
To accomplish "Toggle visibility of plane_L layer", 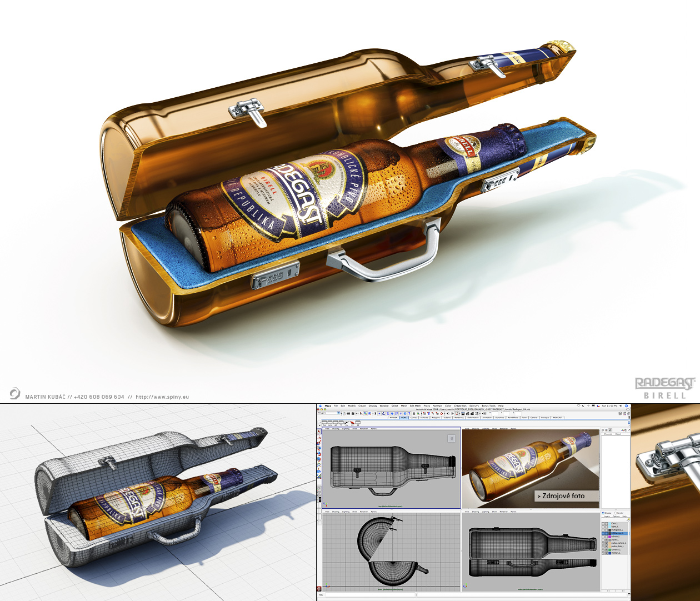I will [603, 540].
